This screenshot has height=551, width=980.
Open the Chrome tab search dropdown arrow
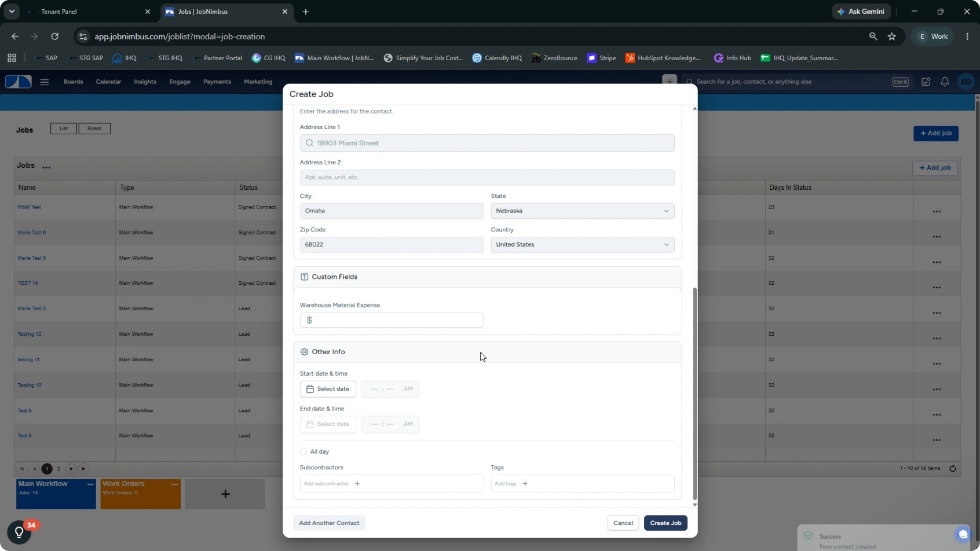[x=12, y=12]
